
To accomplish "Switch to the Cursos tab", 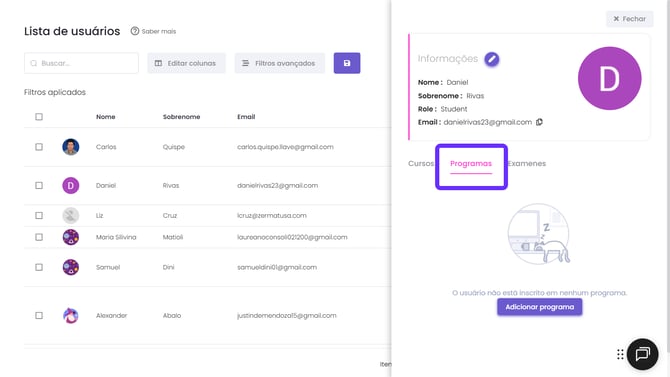I will pos(421,164).
